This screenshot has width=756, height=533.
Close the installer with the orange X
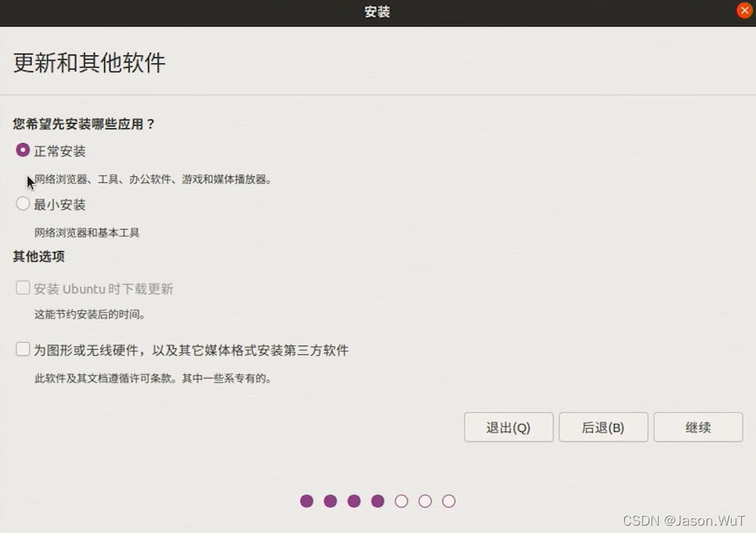coord(743,10)
